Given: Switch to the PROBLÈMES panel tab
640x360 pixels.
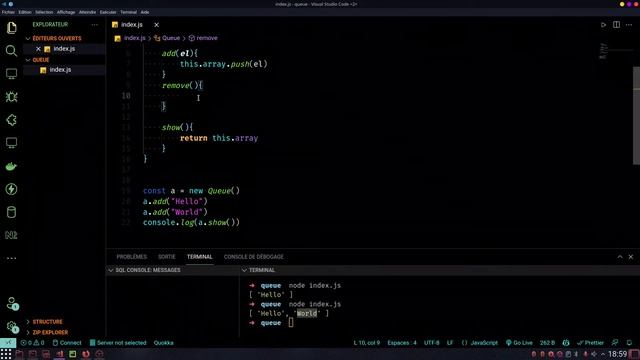Looking at the screenshot, I should click(131, 257).
